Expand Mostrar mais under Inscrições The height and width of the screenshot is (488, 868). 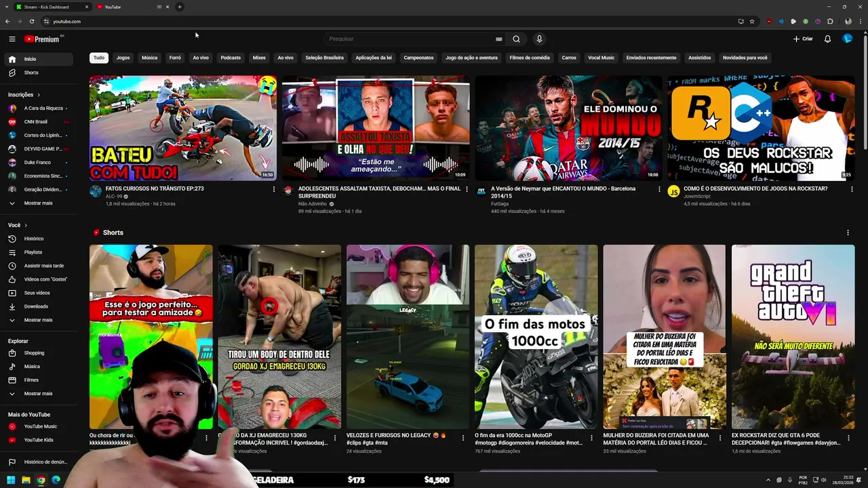click(x=39, y=203)
